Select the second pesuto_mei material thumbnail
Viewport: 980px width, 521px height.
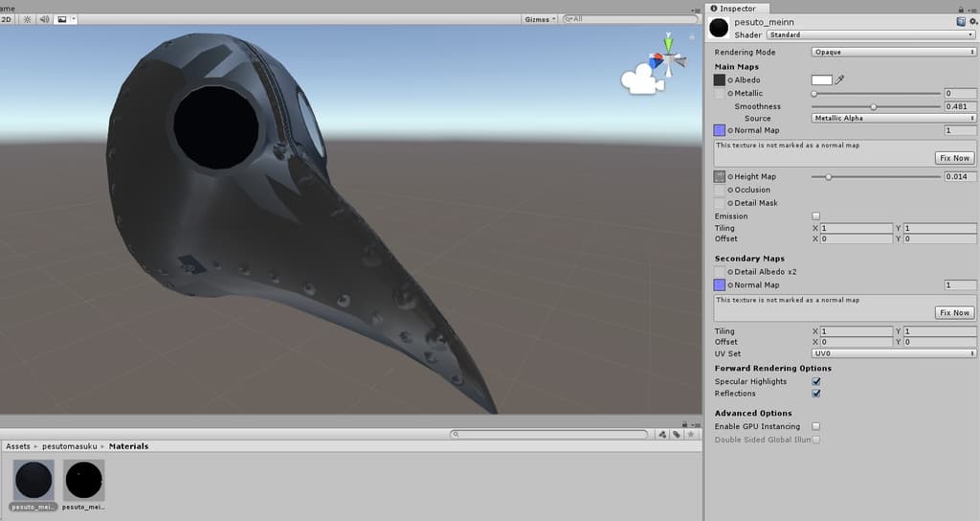coord(84,483)
